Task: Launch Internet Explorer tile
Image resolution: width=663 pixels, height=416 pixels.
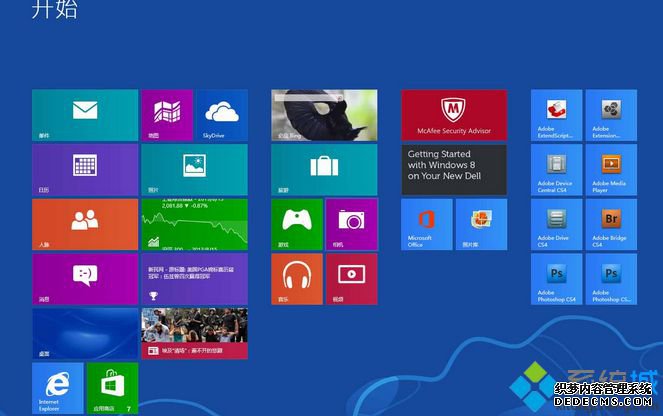Action: pos(58,388)
